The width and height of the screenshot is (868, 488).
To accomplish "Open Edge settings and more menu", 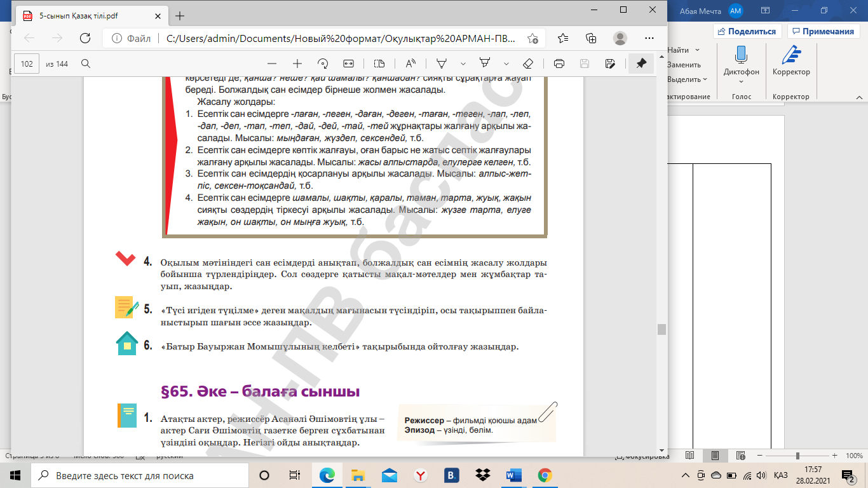I will point(649,38).
